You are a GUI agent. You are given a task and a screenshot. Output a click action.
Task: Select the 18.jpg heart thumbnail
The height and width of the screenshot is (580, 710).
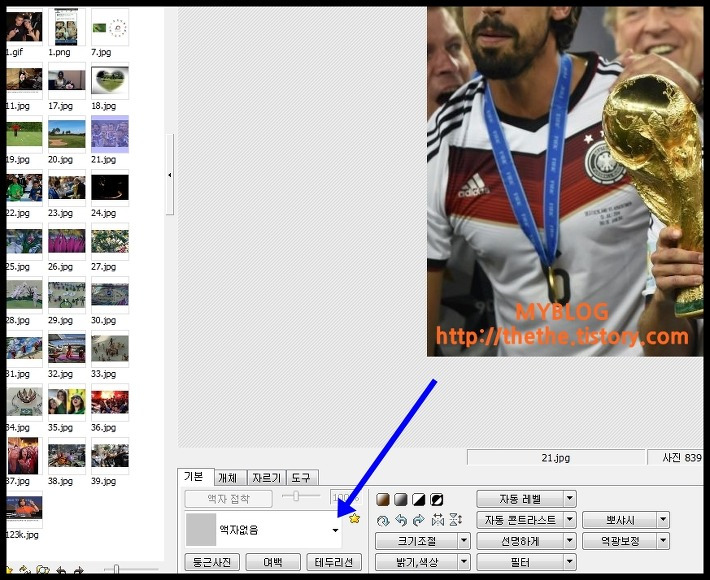110,81
